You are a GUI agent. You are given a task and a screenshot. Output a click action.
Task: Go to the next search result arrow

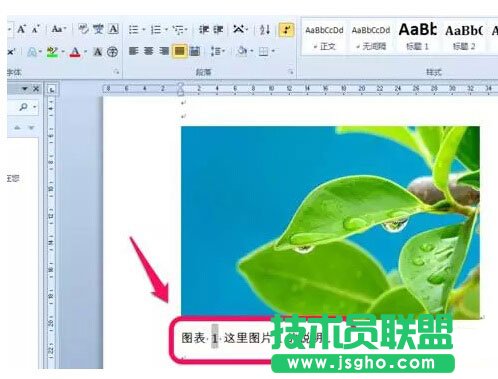31,128
